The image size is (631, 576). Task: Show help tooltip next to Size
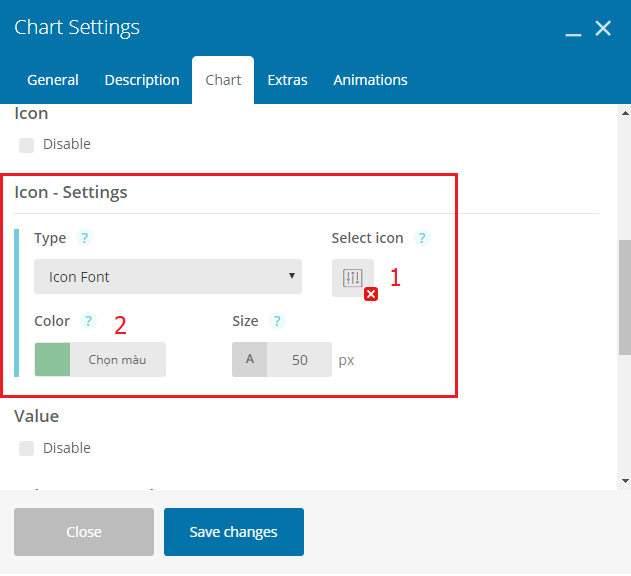[x=277, y=321]
